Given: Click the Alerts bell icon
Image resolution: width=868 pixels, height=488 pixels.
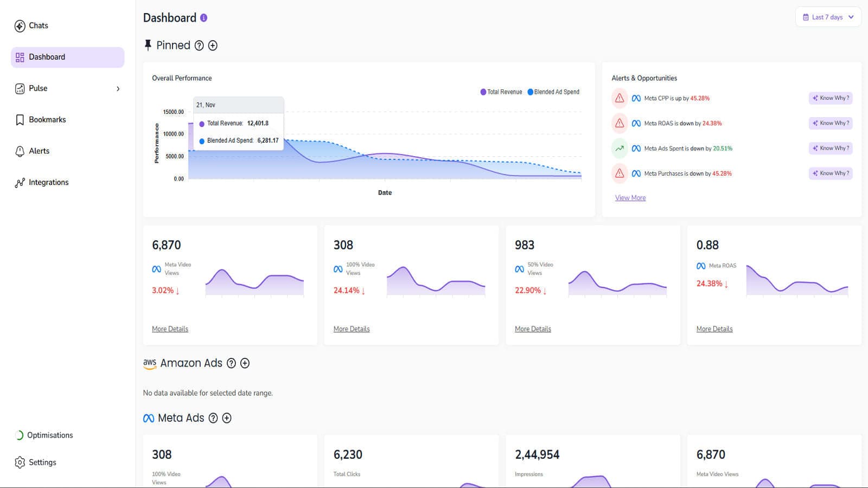Looking at the screenshot, I should [x=20, y=151].
